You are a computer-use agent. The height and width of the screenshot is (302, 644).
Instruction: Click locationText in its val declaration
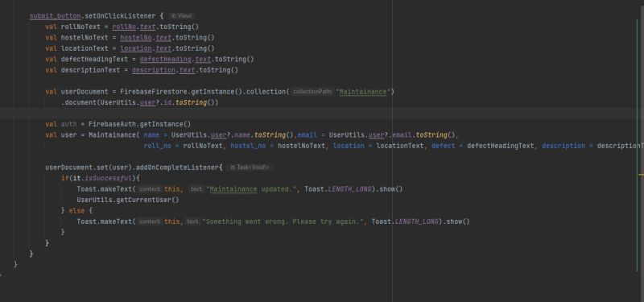85,48
